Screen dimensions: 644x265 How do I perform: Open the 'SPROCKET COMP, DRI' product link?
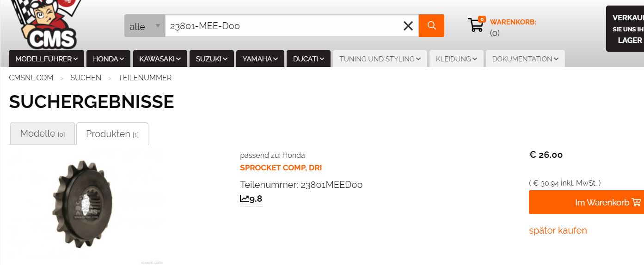[281, 168]
